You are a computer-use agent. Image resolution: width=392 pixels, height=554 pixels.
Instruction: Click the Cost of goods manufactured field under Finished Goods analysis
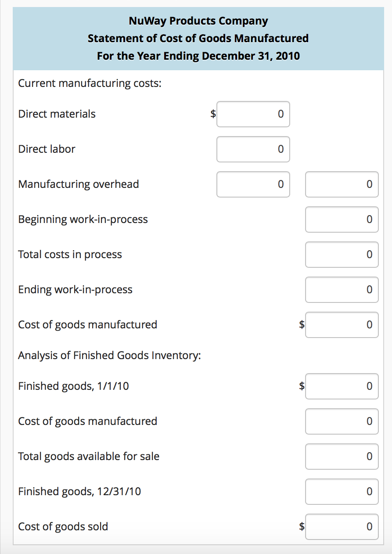click(342, 421)
